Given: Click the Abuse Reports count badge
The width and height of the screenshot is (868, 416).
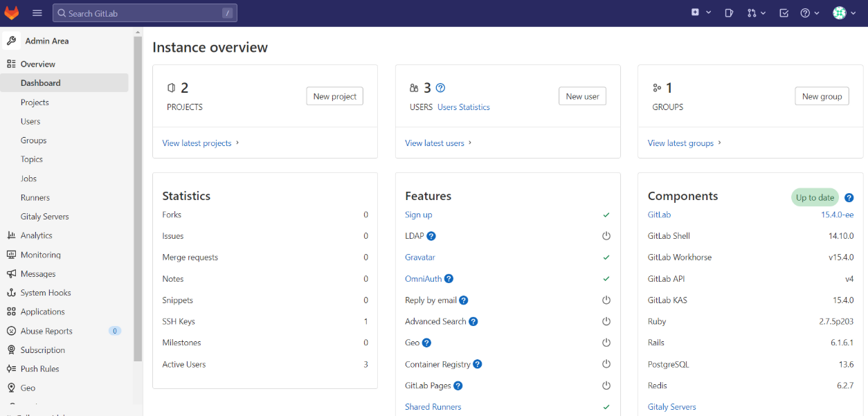Looking at the screenshot, I should point(115,331).
